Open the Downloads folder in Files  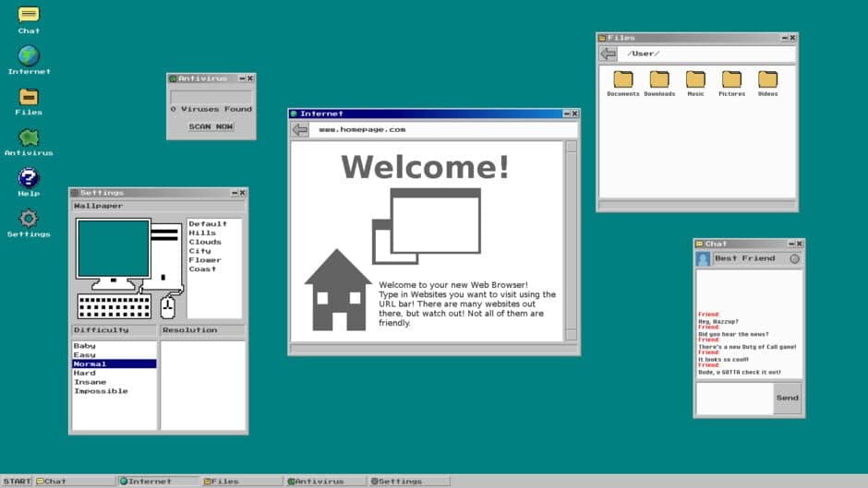tap(659, 84)
